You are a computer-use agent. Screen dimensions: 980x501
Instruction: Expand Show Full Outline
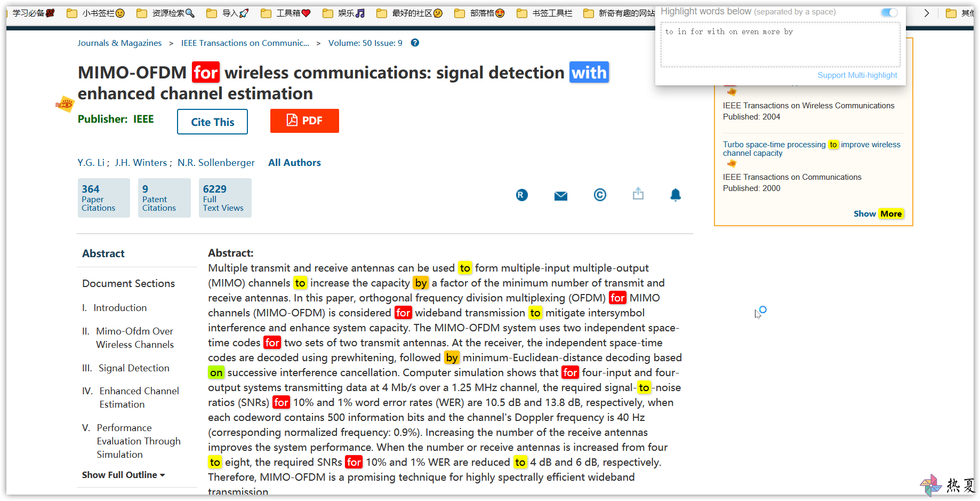pos(124,475)
